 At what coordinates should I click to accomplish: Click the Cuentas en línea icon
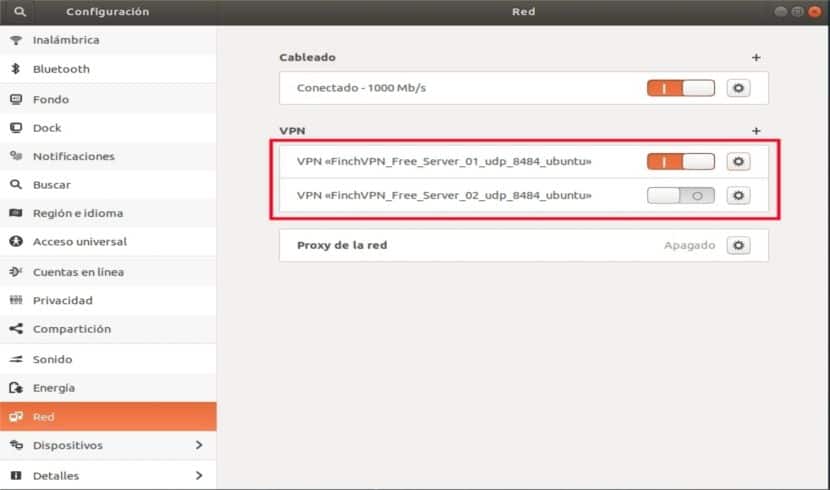pos(16,271)
